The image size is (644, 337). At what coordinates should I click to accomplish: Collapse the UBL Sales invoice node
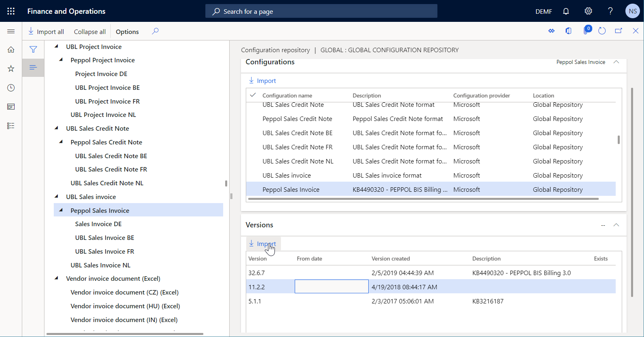[56, 196]
